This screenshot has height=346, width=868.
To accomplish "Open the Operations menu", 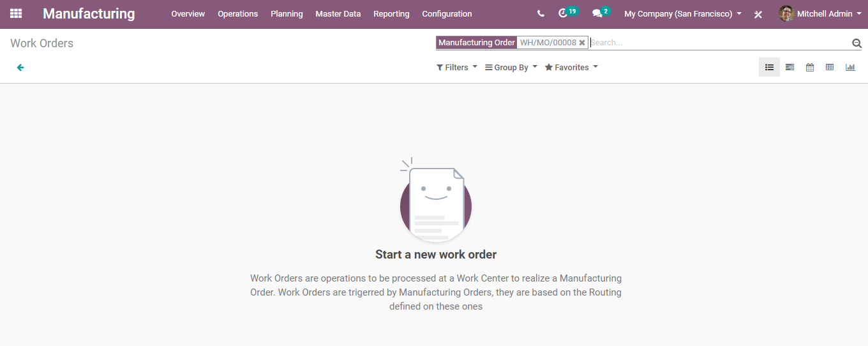I will pyautogui.click(x=237, y=13).
